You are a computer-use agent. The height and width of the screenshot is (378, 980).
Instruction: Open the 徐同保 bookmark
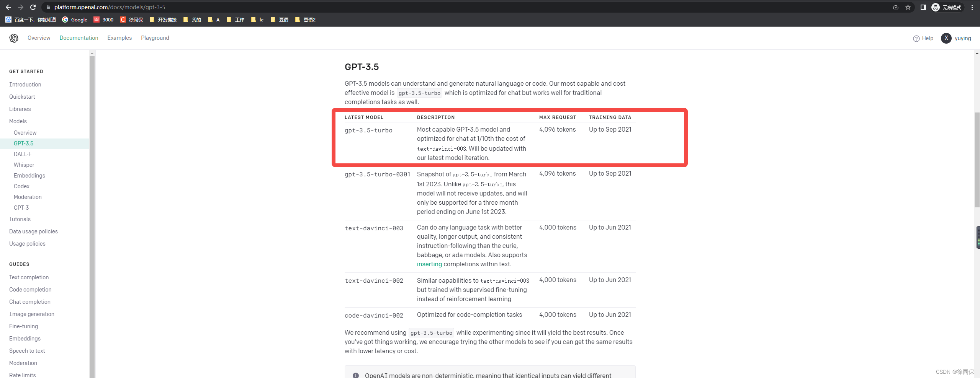click(131, 20)
